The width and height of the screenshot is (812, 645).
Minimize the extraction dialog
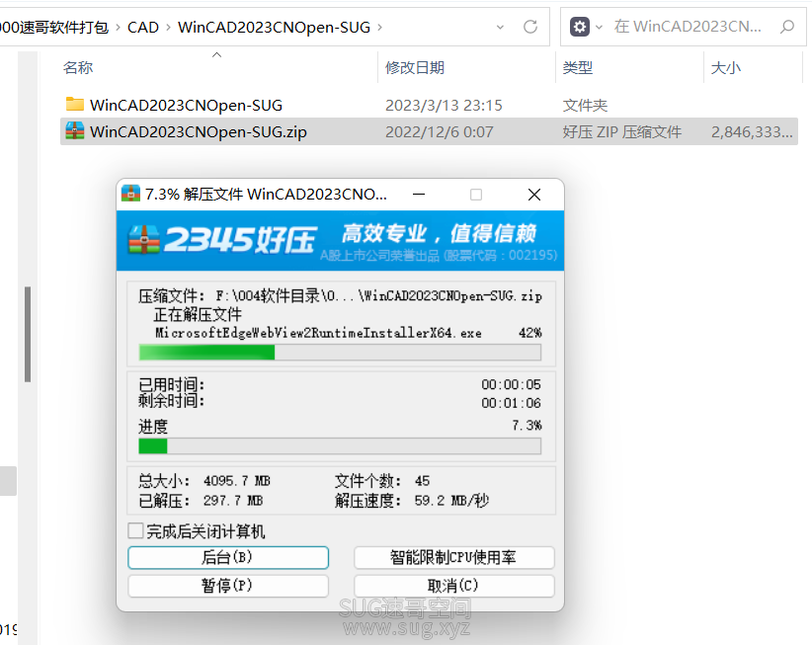coord(419,195)
